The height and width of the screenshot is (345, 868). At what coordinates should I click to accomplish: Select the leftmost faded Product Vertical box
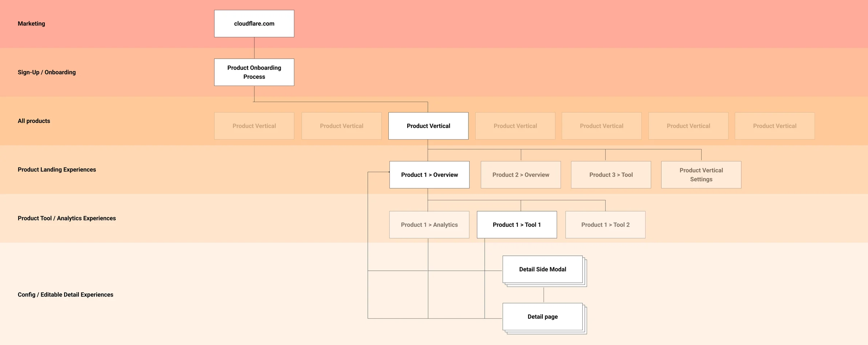pyautogui.click(x=254, y=126)
